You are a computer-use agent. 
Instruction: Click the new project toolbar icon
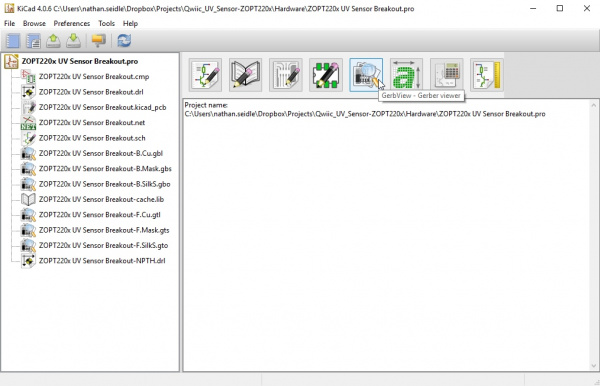pyautogui.click(x=13, y=41)
